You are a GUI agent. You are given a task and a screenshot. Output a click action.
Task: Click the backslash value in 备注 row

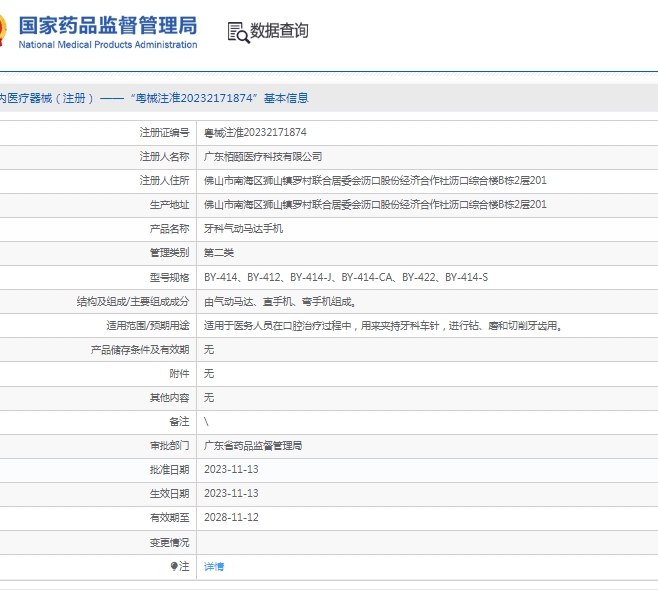pyautogui.click(x=206, y=422)
